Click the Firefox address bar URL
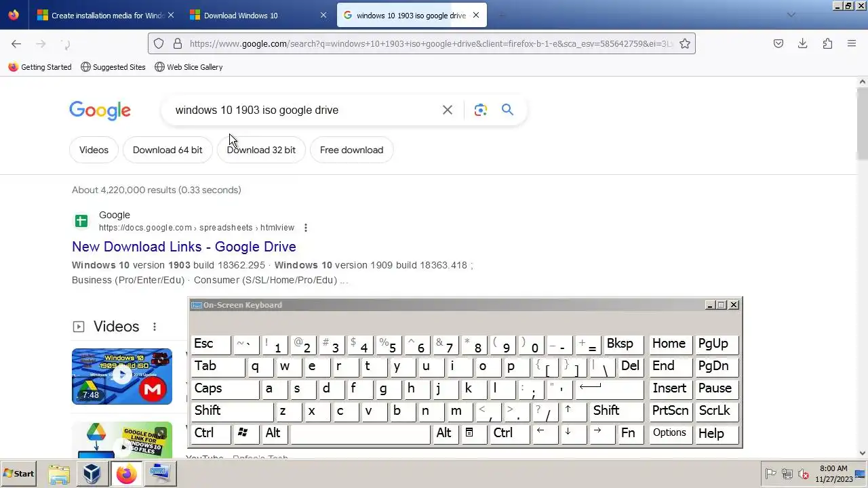Viewport: 868px width, 488px height. point(431,43)
